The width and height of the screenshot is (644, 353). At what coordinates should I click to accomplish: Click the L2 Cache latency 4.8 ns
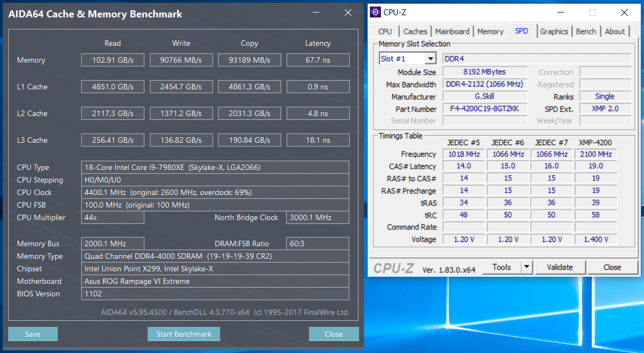point(318,113)
